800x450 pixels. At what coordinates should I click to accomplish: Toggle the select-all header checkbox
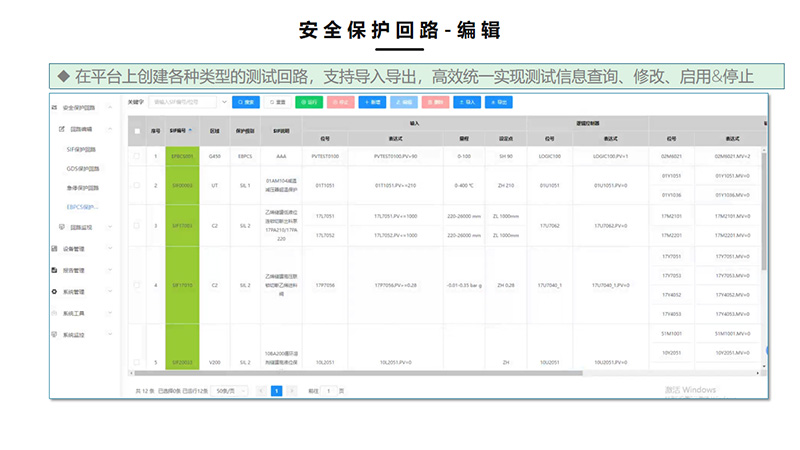pyautogui.click(x=137, y=131)
